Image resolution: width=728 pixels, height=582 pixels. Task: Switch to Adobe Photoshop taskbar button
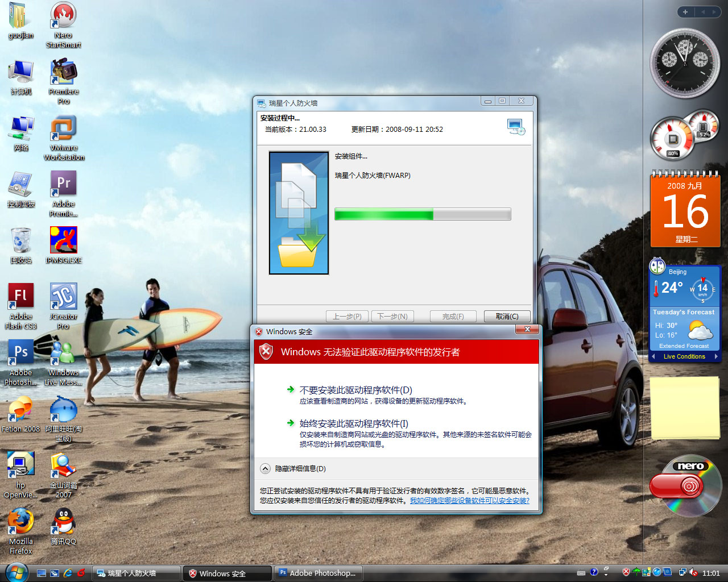(x=318, y=573)
